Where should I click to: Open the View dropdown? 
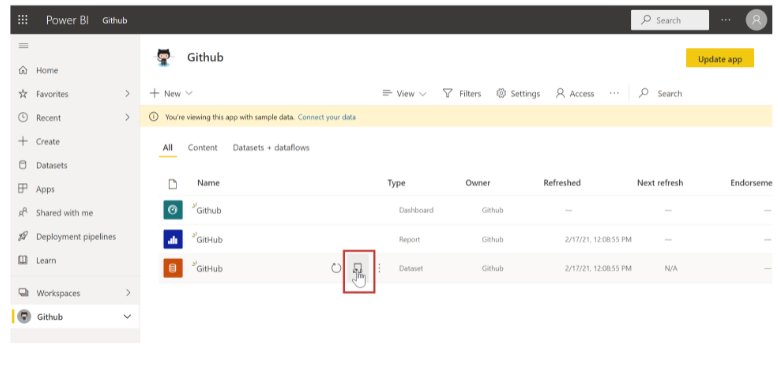404,93
